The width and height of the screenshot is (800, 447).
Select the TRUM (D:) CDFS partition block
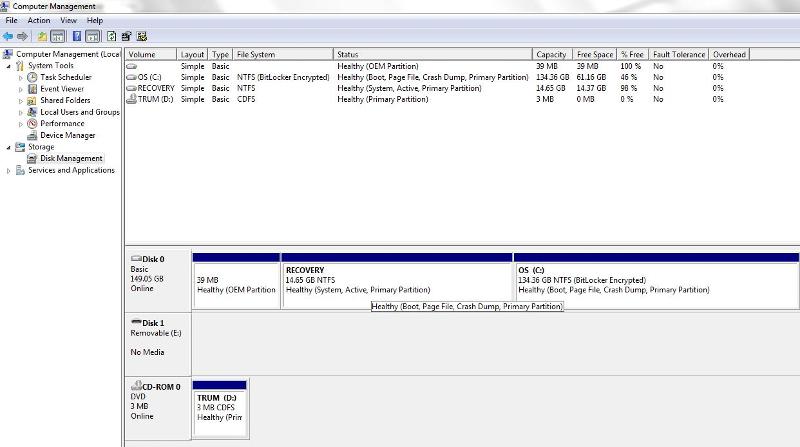(x=219, y=408)
